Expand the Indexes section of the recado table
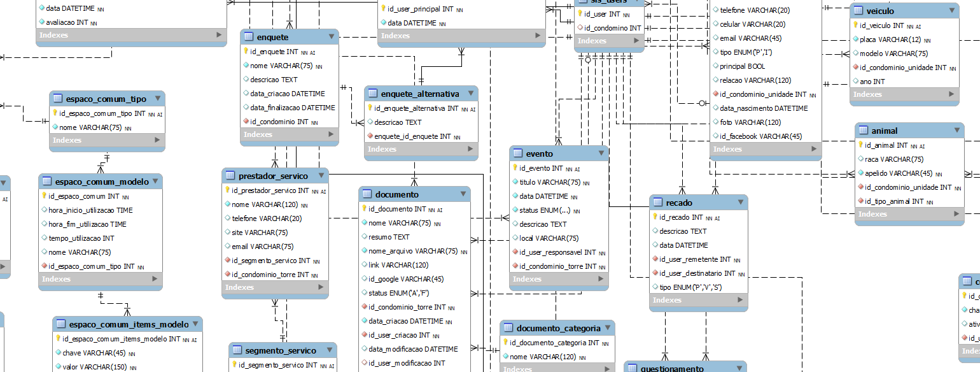This screenshot has height=372, width=980. (x=741, y=300)
